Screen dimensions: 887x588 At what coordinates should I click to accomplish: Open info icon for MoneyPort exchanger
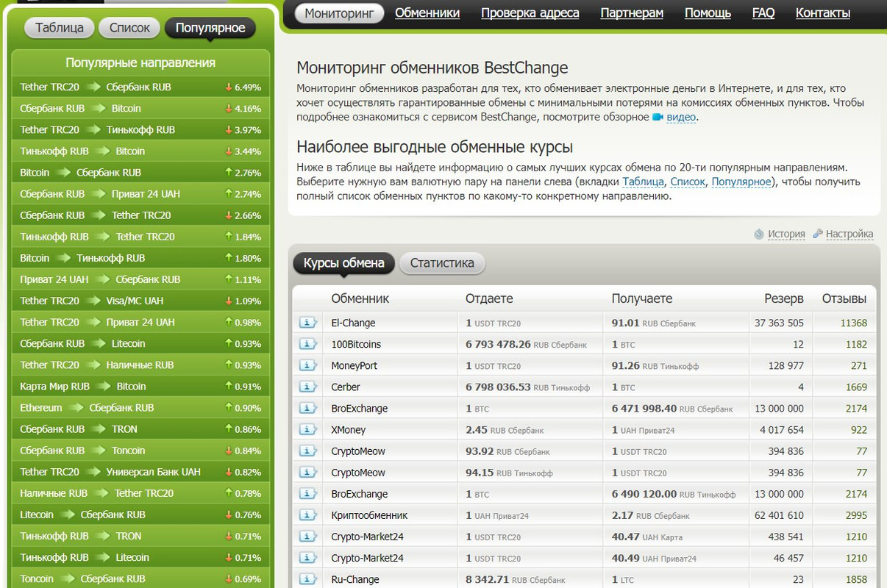[307, 365]
